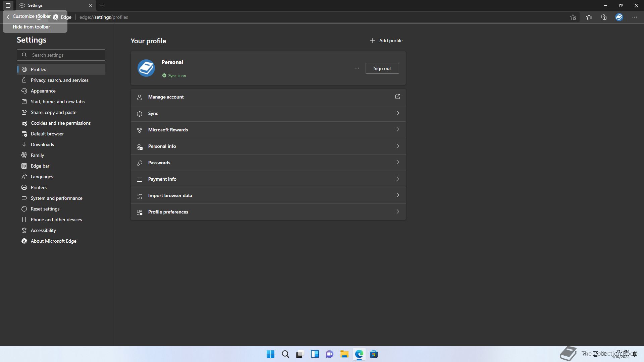Focus the Search settings field

coord(61,55)
